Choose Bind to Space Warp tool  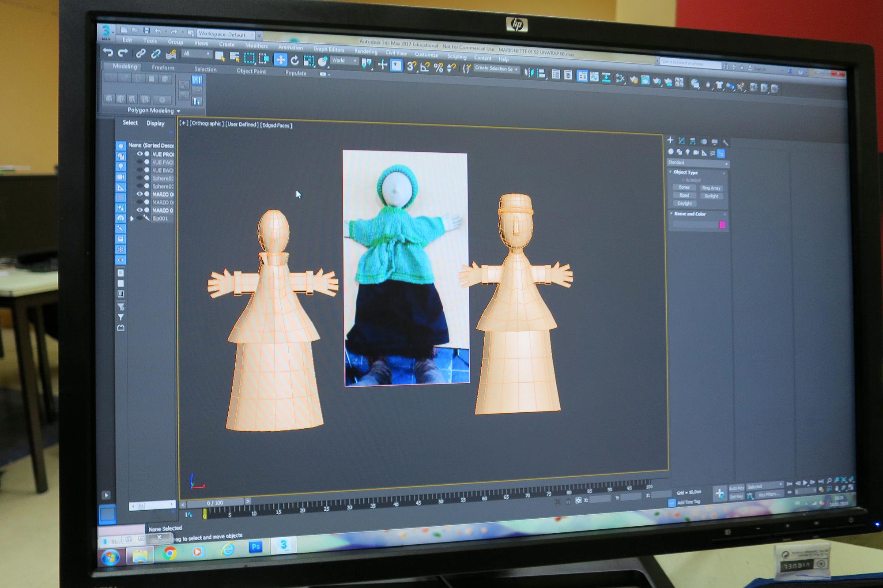[x=170, y=55]
